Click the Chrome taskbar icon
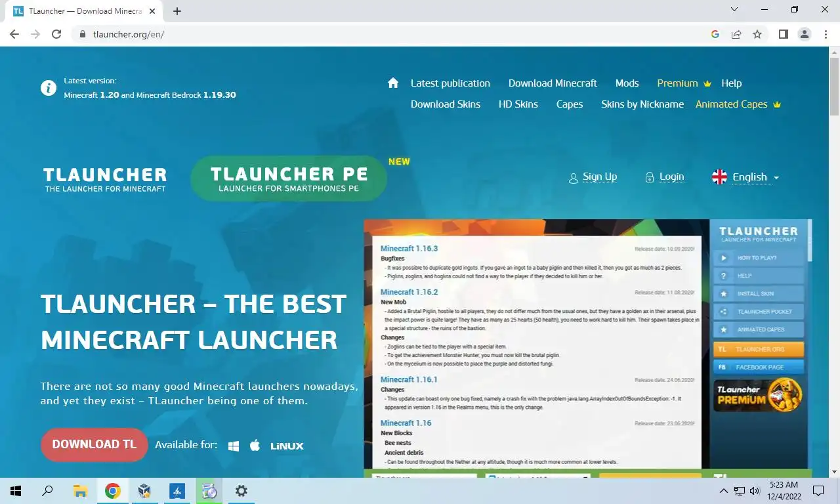The image size is (840, 504). tap(112, 490)
